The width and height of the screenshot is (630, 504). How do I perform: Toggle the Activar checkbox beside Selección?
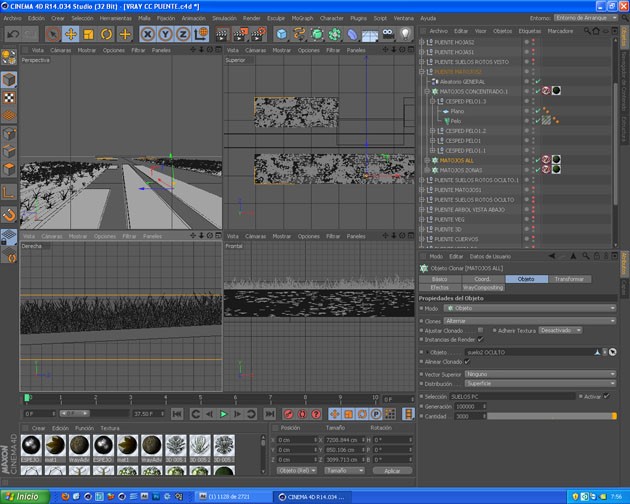[606, 396]
